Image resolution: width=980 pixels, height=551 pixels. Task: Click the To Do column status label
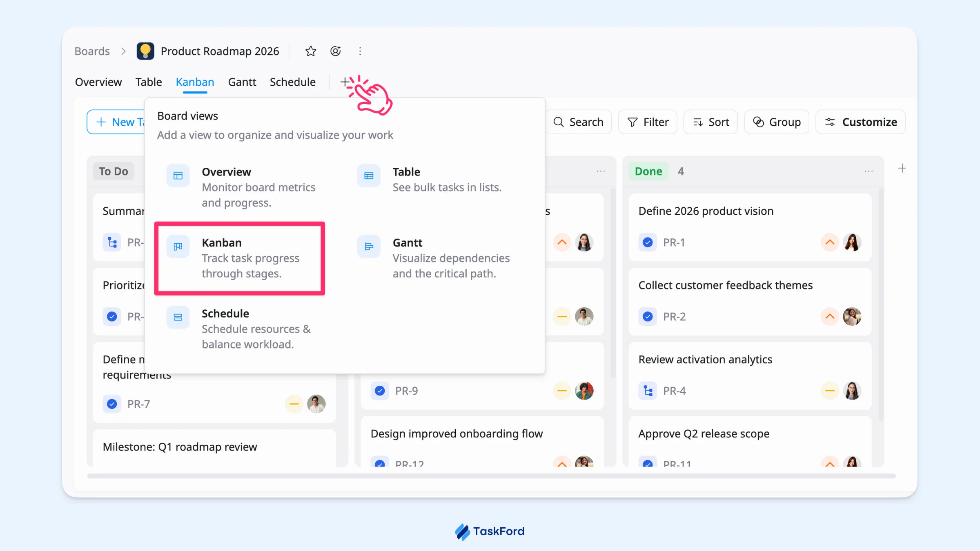(x=114, y=171)
